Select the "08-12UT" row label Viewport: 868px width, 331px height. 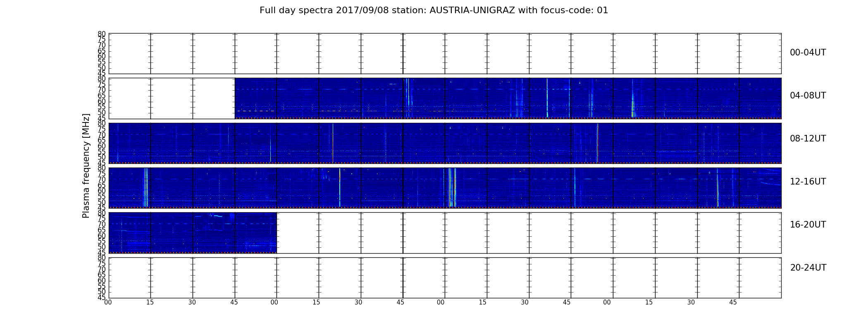808,139
